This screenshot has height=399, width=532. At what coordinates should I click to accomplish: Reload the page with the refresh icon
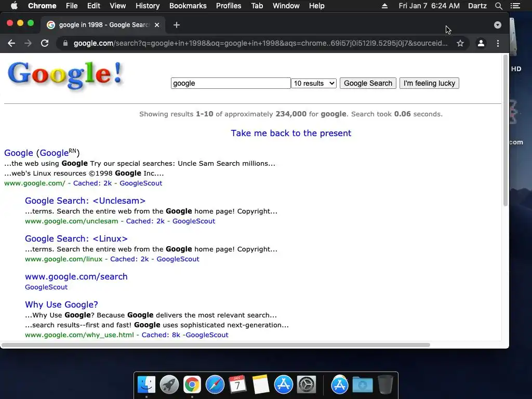(45, 43)
